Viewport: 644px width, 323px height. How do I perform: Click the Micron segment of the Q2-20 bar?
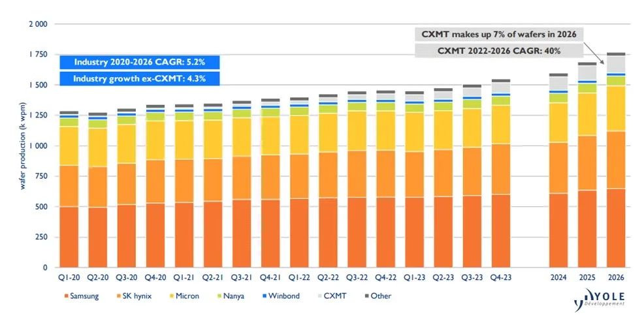(x=98, y=147)
